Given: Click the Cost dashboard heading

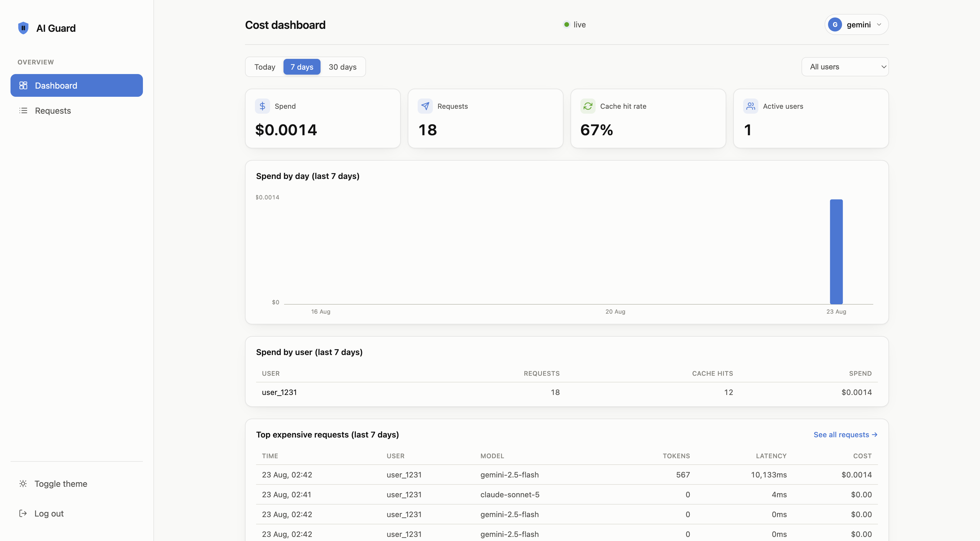Looking at the screenshot, I should coord(285,25).
